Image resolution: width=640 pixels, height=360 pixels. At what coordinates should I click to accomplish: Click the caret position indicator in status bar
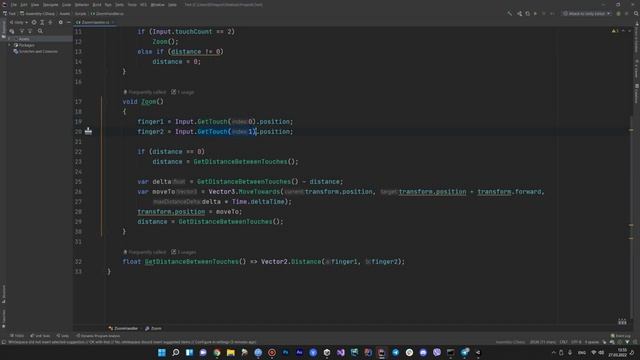click(x=543, y=342)
